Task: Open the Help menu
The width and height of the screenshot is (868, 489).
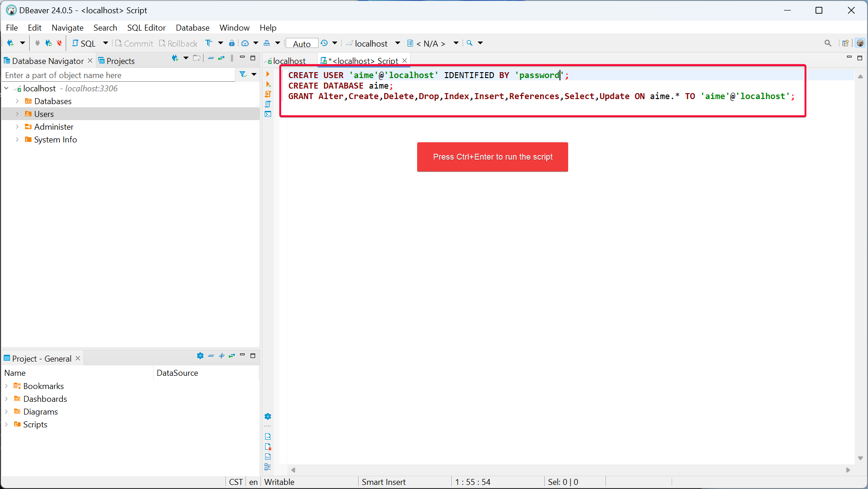Action: pos(268,27)
